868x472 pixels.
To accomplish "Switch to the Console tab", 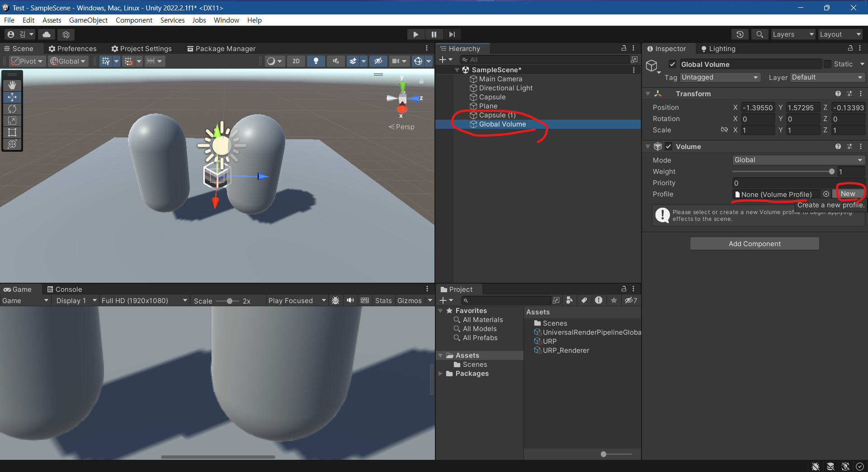I will (x=65, y=290).
